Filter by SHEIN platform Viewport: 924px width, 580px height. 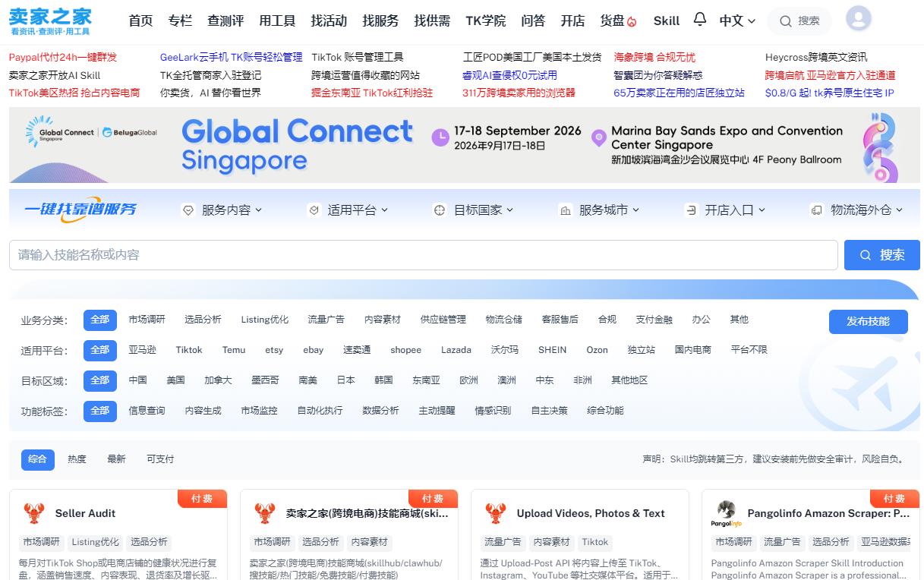[x=552, y=350]
